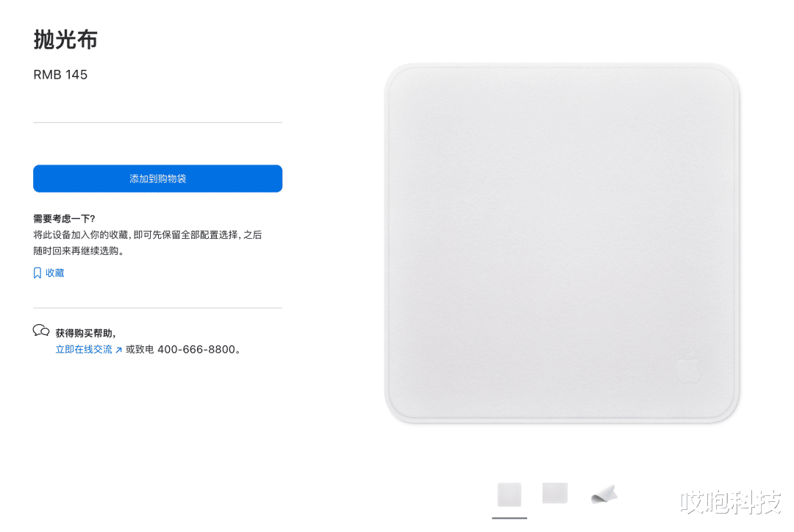794x532 pixels.
Task: Click the 或致电 text before phone number
Action: tap(140, 349)
